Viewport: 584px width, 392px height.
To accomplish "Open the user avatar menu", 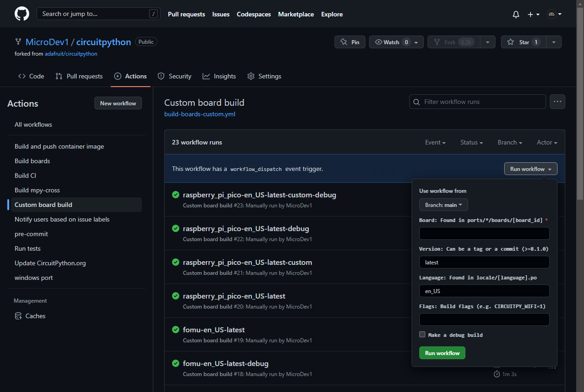I will tap(554, 14).
